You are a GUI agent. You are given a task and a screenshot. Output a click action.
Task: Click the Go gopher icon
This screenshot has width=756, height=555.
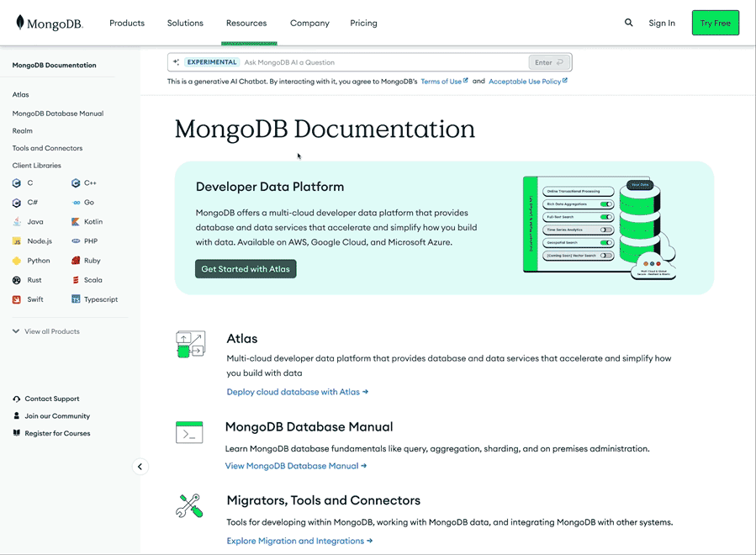[x=76, y=203]
